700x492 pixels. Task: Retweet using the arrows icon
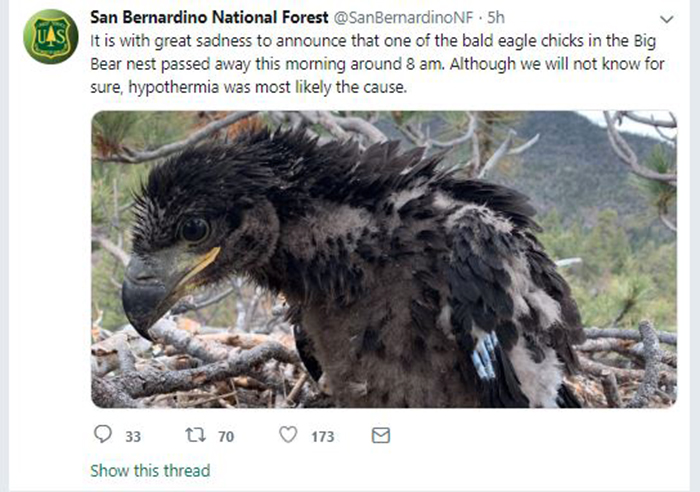pos(196,435)
